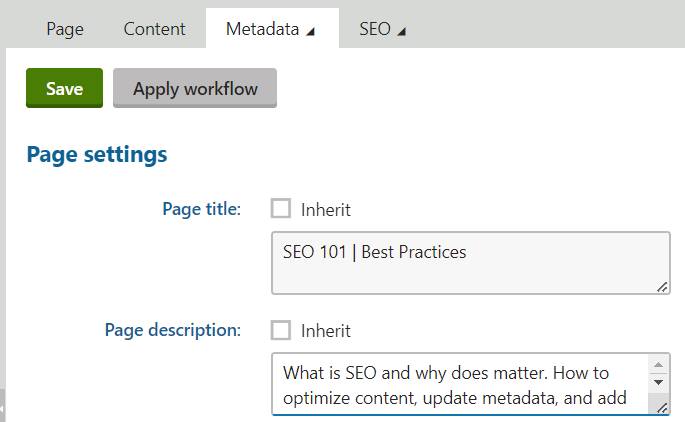Open the Page tab

(x=64, y=29)
